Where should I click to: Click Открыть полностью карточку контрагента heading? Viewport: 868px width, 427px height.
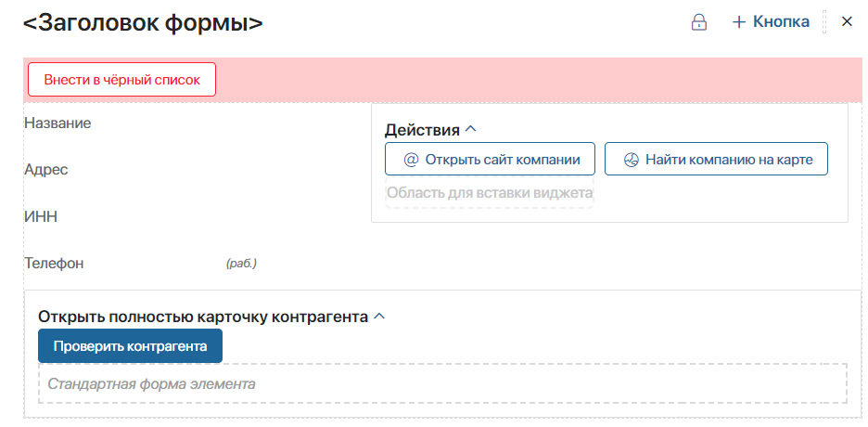pos(203,317)
